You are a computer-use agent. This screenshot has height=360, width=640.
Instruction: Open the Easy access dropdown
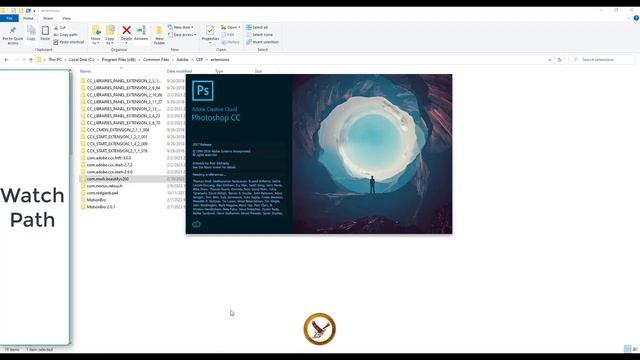pos(182,35)
